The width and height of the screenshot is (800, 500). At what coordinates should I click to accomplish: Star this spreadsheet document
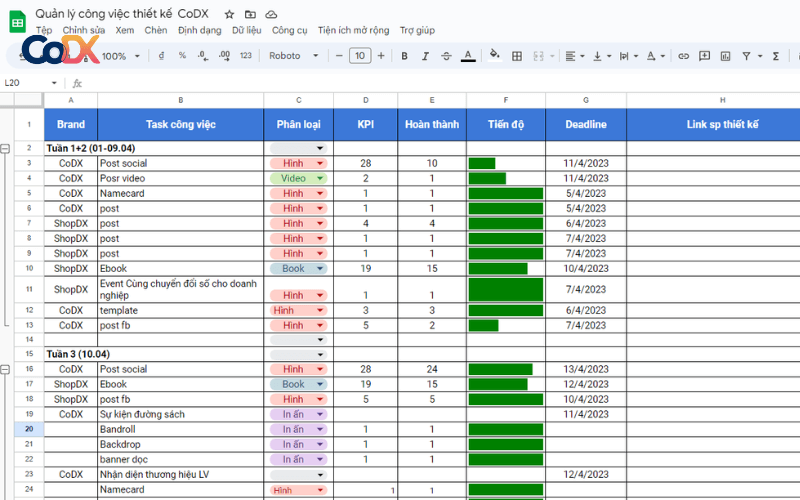click(230, 14)
